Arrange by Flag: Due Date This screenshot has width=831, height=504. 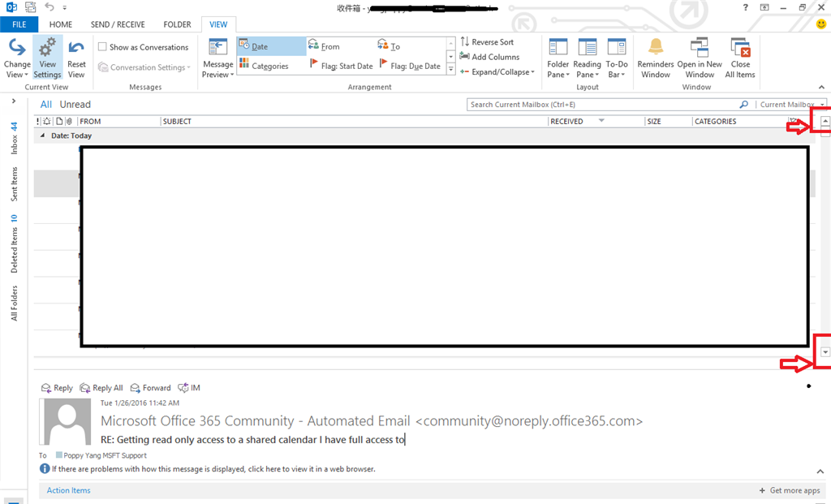click(410, 66)
